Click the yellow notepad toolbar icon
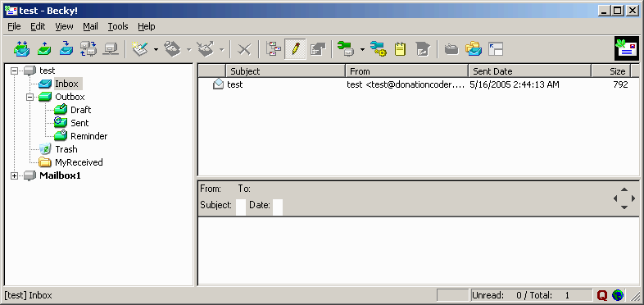The image size is (644, 305). pos(400,49)
